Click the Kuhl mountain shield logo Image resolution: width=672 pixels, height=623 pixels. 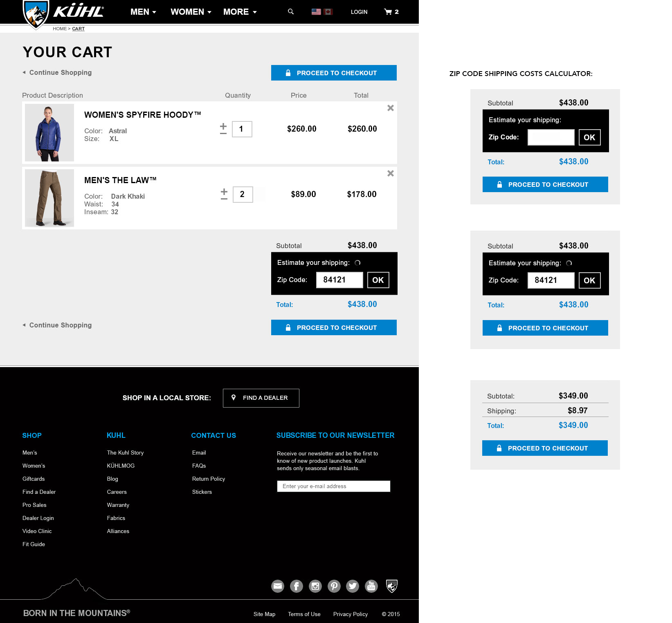click(x=36, y=14)
